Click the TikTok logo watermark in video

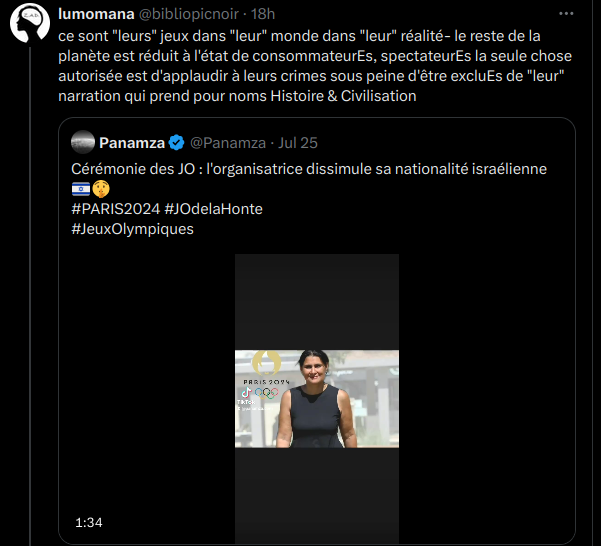pos(246,393)
